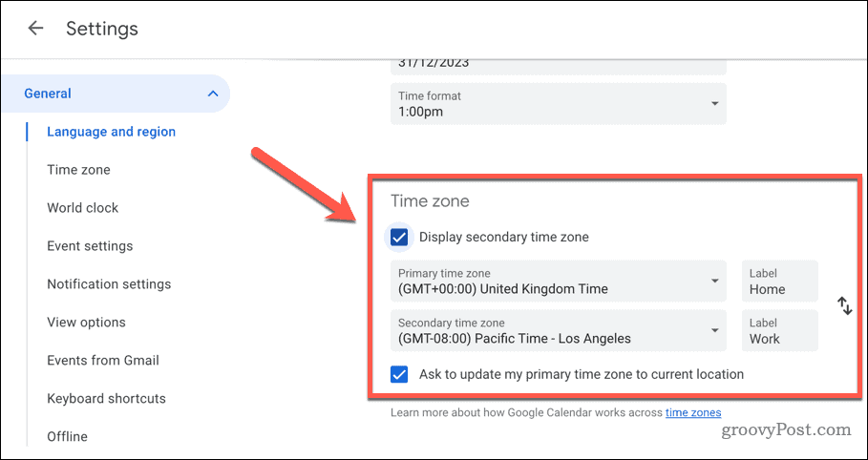The height and width of the screenshot is (460, 868).
Task: Open Notification settings section
Action: point(109,284)
